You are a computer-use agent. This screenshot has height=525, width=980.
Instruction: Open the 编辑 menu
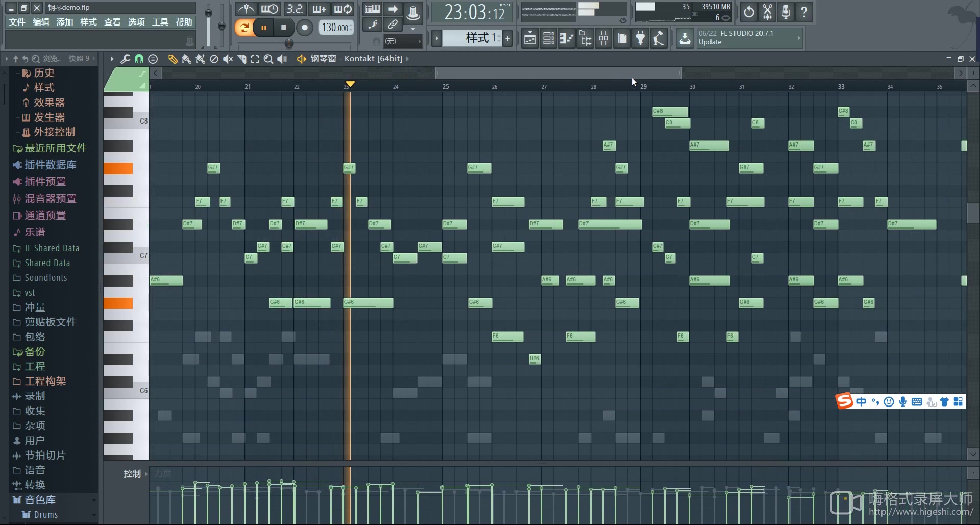tap(41, 22)
